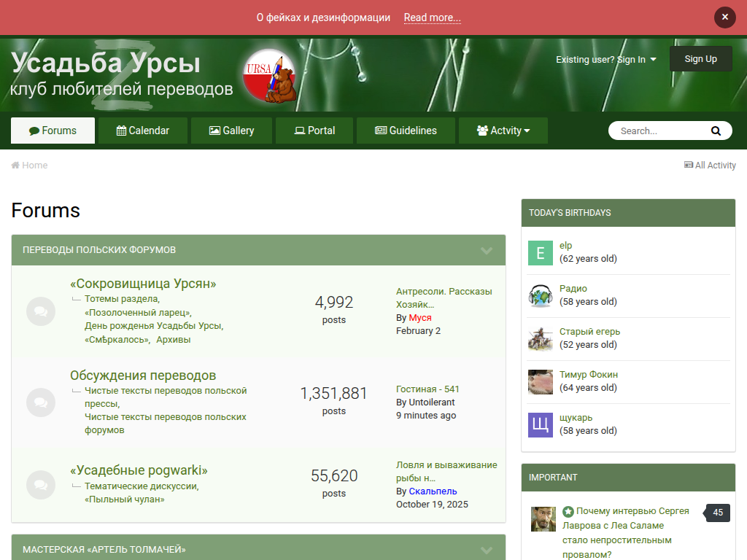Switch to the Calendar tab
The height and width of the screenshot is (560, 747).
click(x=143, y=131)
